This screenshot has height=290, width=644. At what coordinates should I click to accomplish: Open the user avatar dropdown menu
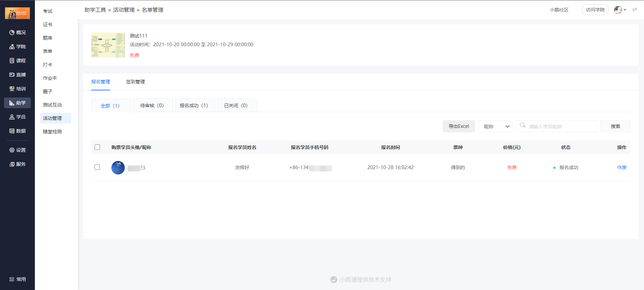(x=620, y=10)
